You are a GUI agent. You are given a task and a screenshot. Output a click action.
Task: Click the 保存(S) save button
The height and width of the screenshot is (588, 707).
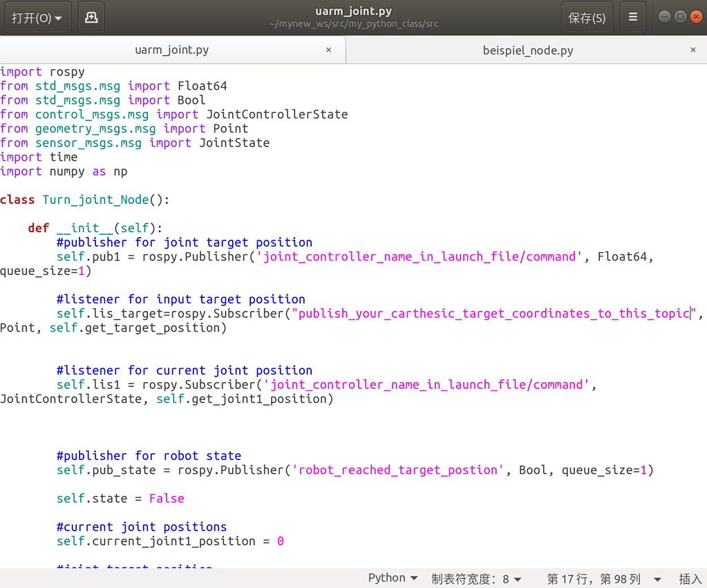coord(586,16)
